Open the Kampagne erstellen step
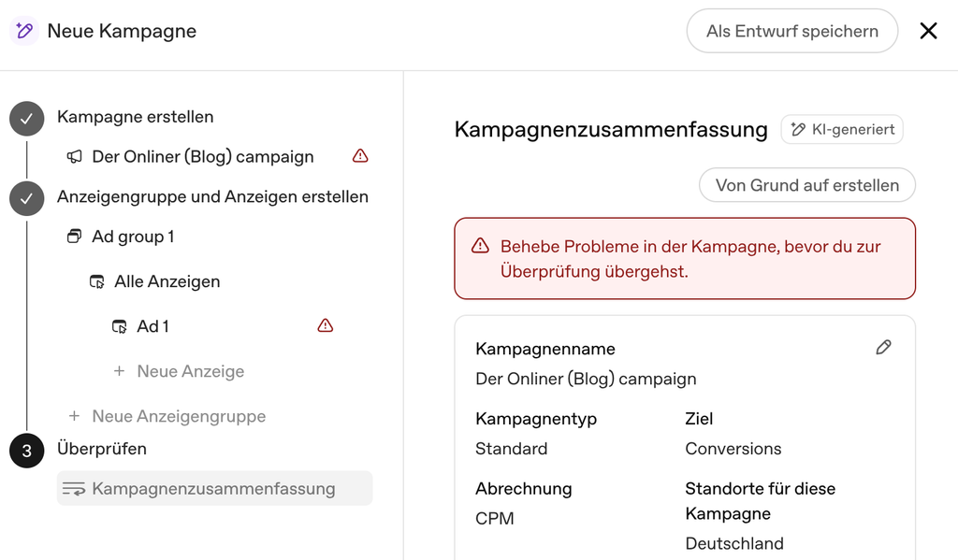Screen dimensions: 958x560 pos(135,117)
